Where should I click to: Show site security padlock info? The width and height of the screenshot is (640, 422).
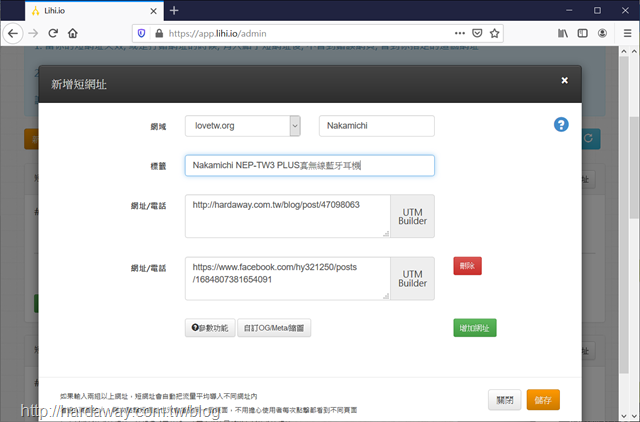[x=159, y=33]
